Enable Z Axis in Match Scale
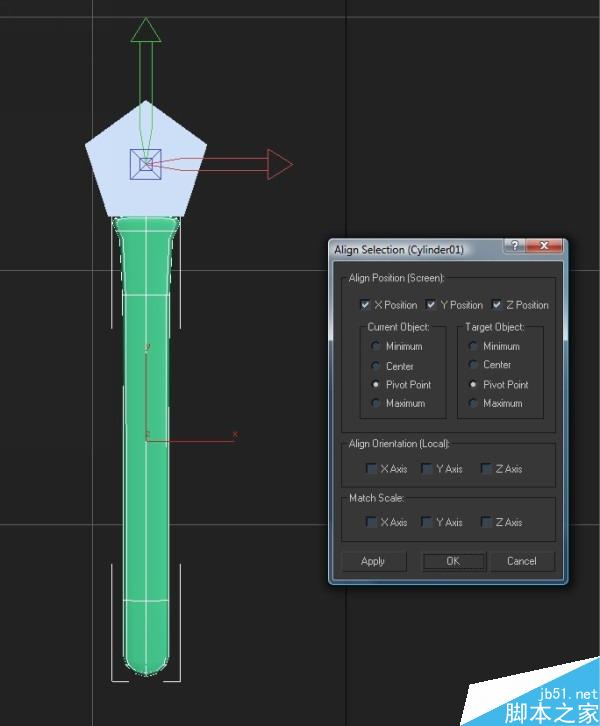The width and height of the screenshot is (600, 726). tap(486, 522)
